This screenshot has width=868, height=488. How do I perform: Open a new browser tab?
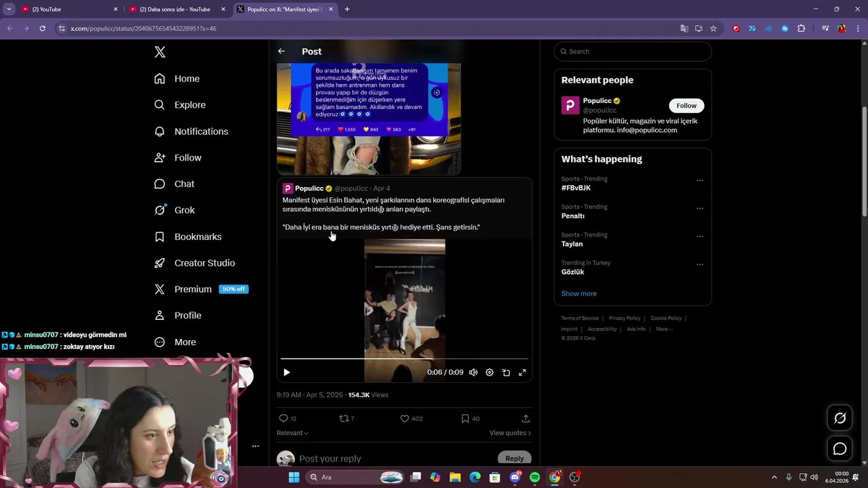(347, 9)
